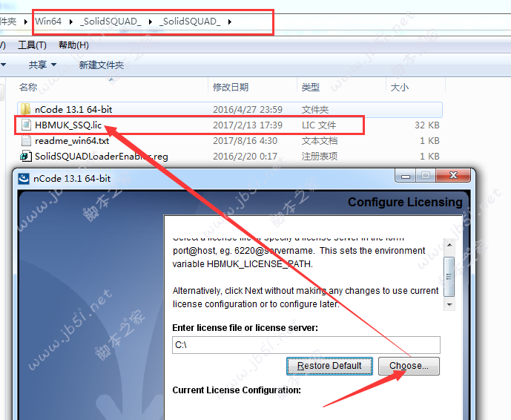The height and width of the screenshot is (420, 511).
Task: Click the Restore Default button
Action: [x=329, y=366]
